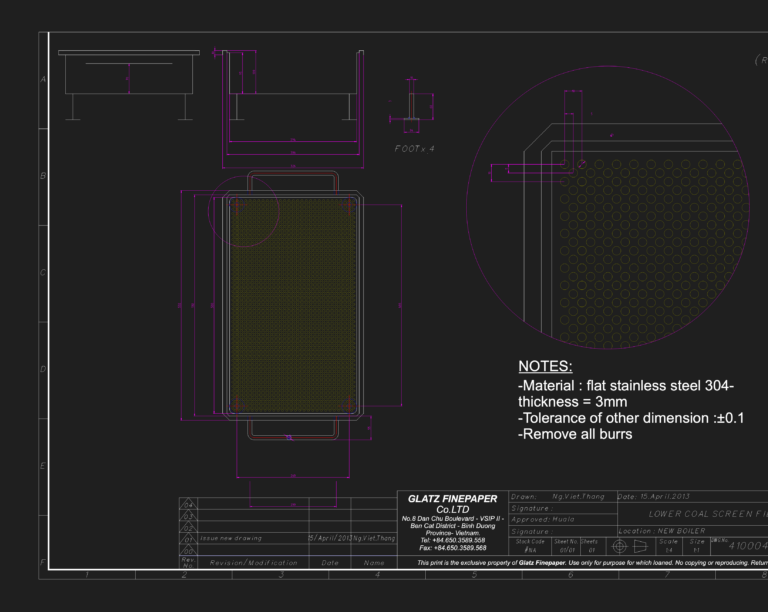This screenshot has height=612, width=768.
Task: Click the 'Ng.Viet.Thang' name in revision row
Action: click(374, 538)
